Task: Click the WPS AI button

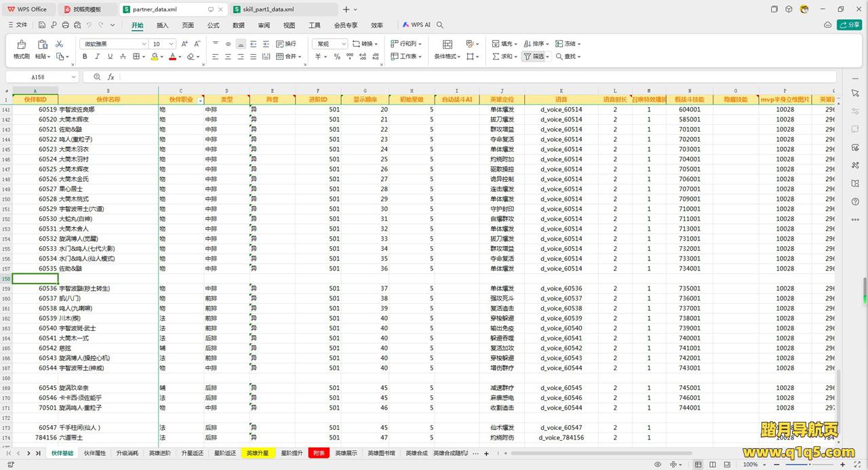Action: [x=416, y=25]
